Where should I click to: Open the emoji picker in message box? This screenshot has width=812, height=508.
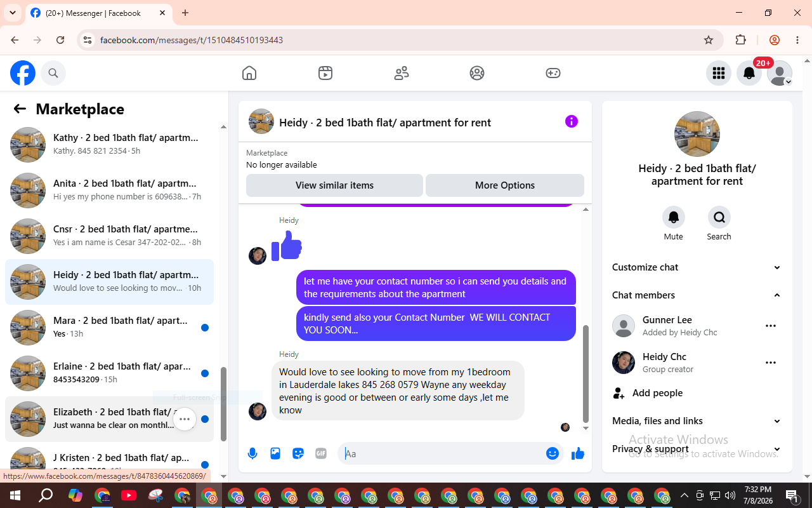click(x=553, y=453)
